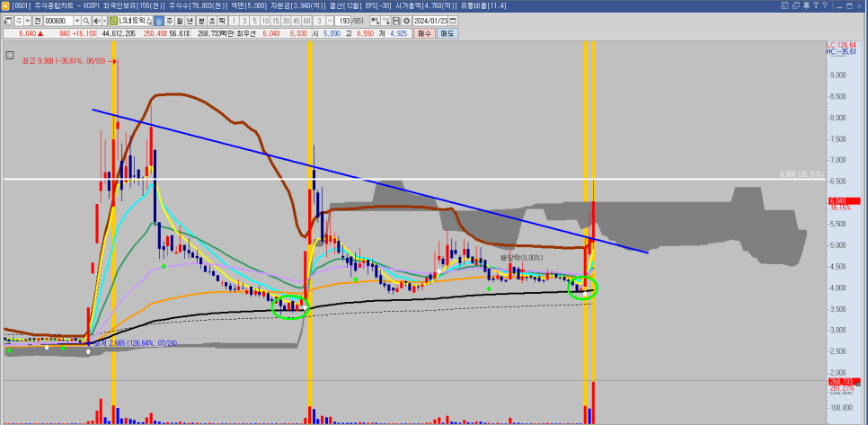Screen dimensions: 868x425
Task: Choose the 5 interval button
Action: pyautogui.click(x=254, y=21)
